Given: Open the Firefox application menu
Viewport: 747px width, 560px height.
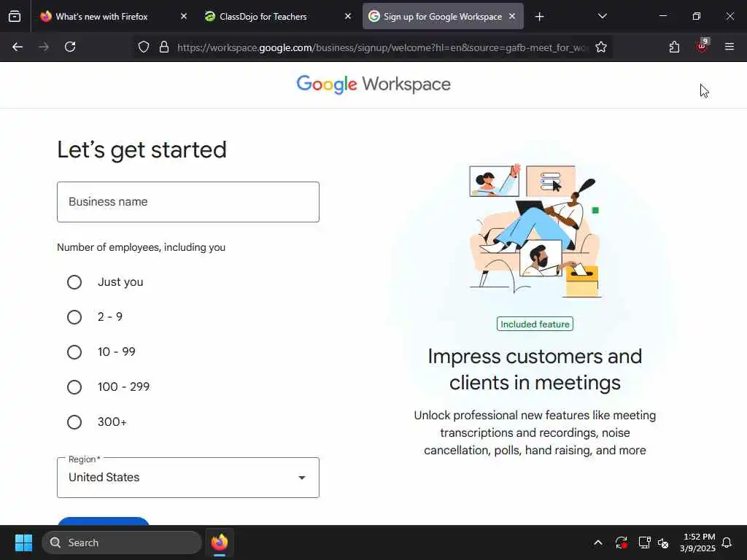Looking at the screenshot, I should [x=729, y=47].
